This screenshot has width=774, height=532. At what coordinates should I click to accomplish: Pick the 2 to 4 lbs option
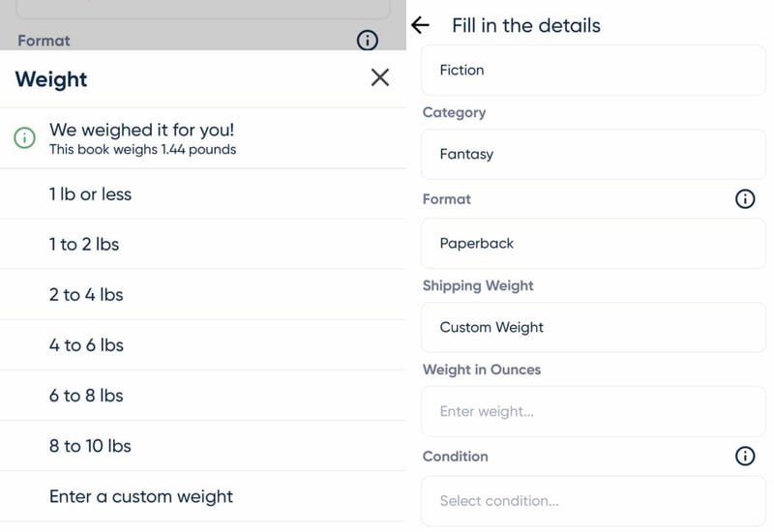coord(86,295)
